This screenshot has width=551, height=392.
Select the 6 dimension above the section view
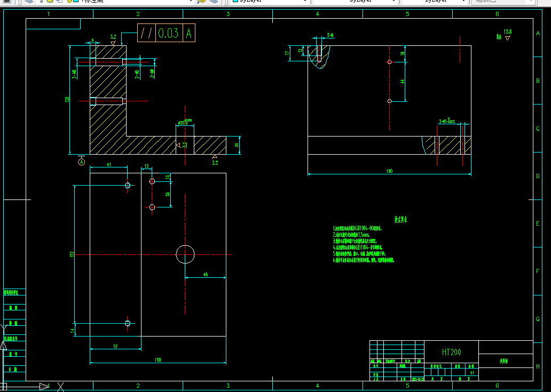93,41
